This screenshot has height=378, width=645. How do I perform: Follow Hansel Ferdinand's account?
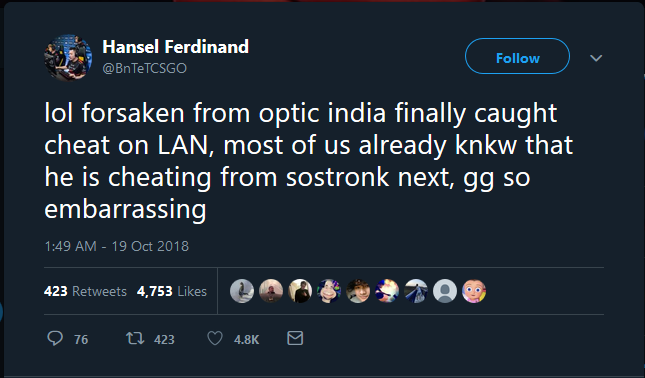point(517,56)
